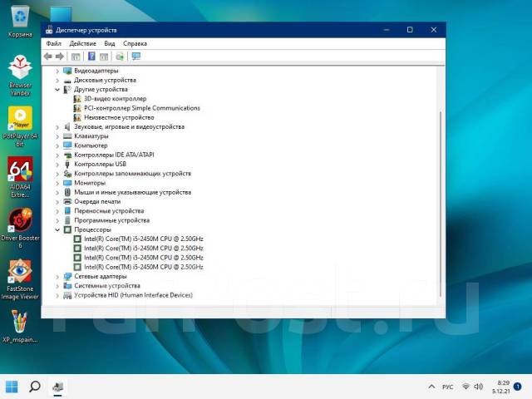Screen dimensions: 532x399
Task: Open the Вид menu
Action: click(110, 43)
